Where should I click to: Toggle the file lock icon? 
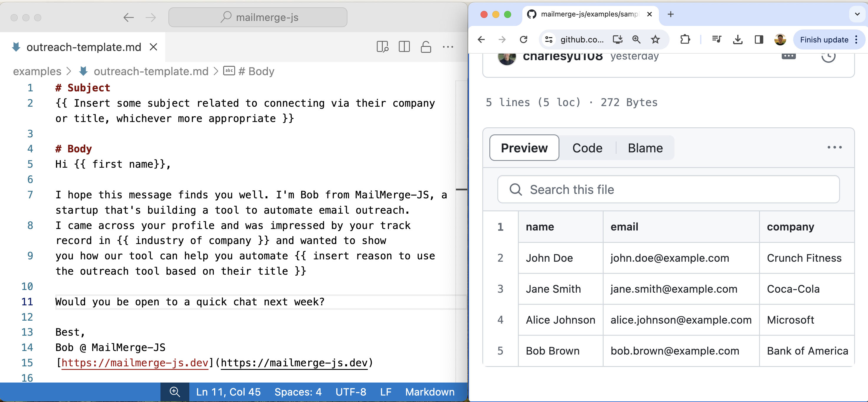click(426, 47)
